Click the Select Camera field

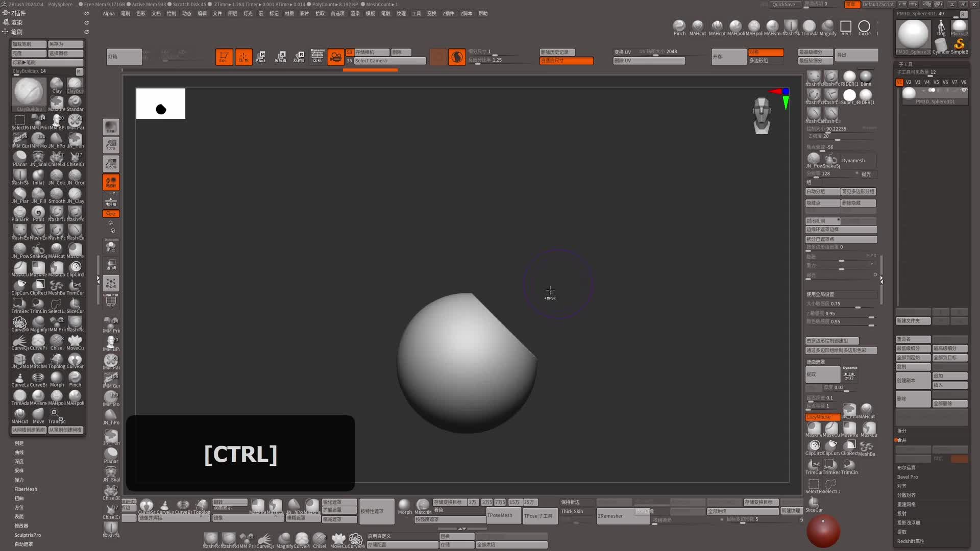(x=389, y=61)
